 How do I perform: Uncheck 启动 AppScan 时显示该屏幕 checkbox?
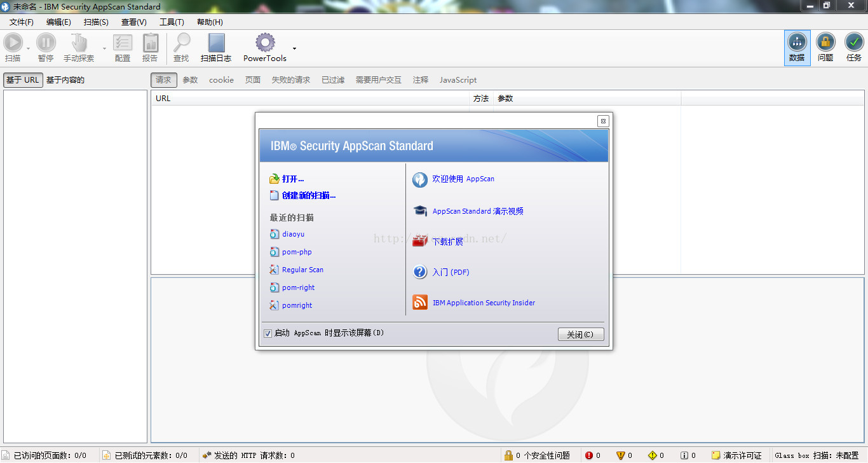268,333
